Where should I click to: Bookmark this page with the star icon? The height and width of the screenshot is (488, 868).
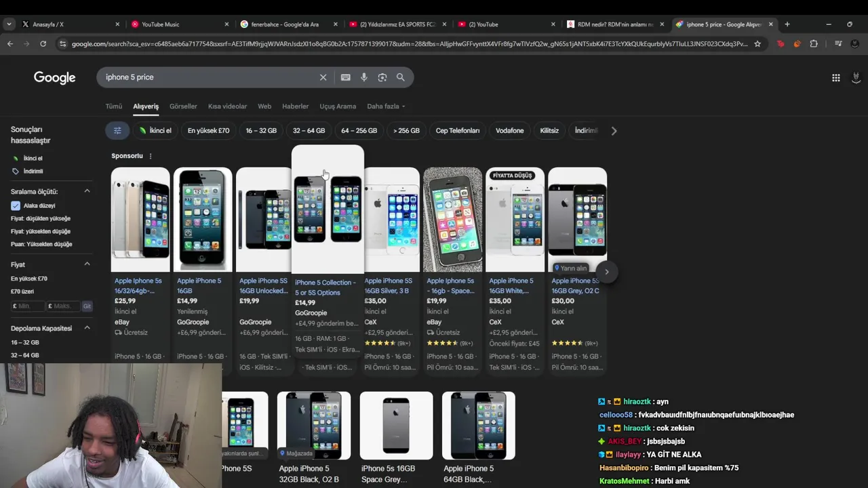(757, 44)
